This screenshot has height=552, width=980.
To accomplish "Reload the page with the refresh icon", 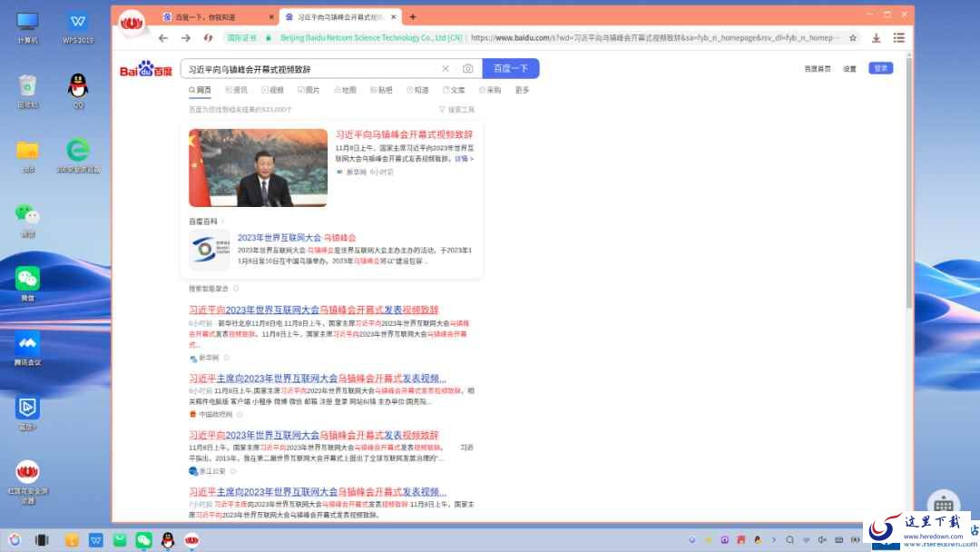I will pyautogui.click(x=208, y=38).
